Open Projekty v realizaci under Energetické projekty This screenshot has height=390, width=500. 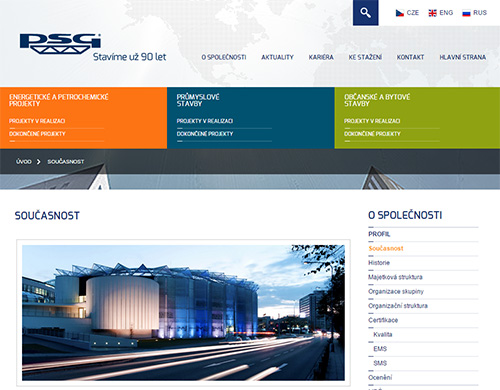coord(37,121)
